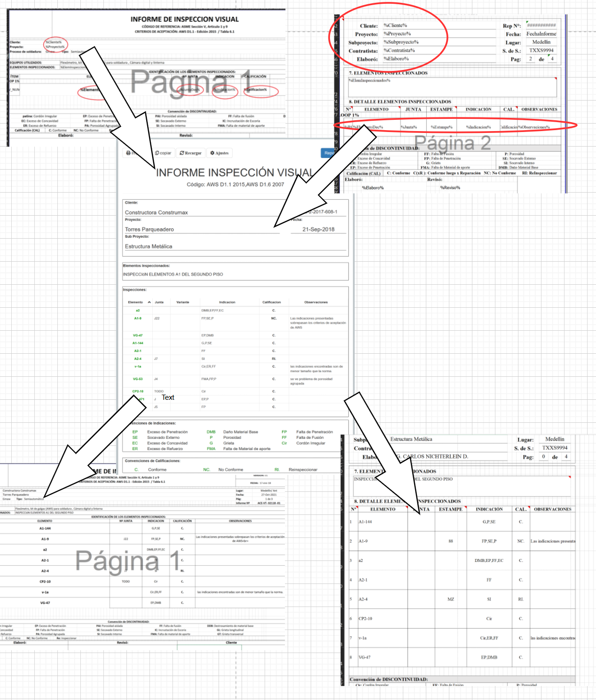The width and height of the screenshot is (596, 700).
Task: Click the printer icon in report toolbar
Action: [128, 153]
